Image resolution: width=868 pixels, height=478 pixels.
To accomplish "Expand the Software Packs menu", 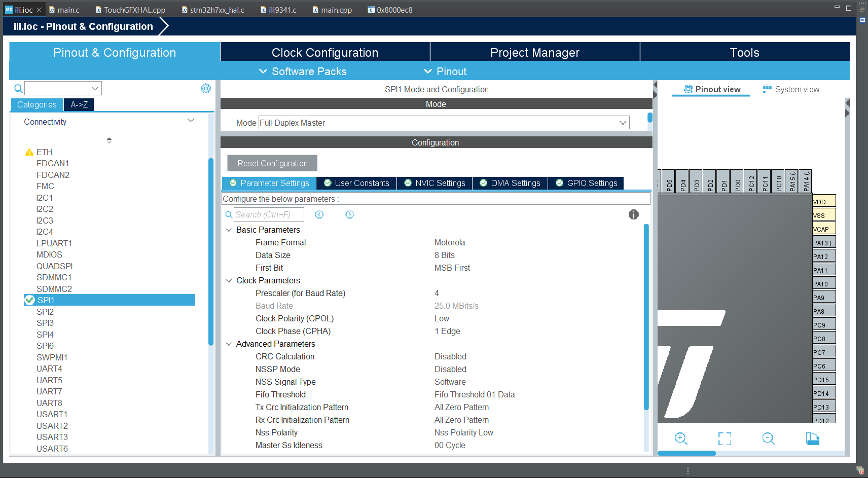I will 303,71.
